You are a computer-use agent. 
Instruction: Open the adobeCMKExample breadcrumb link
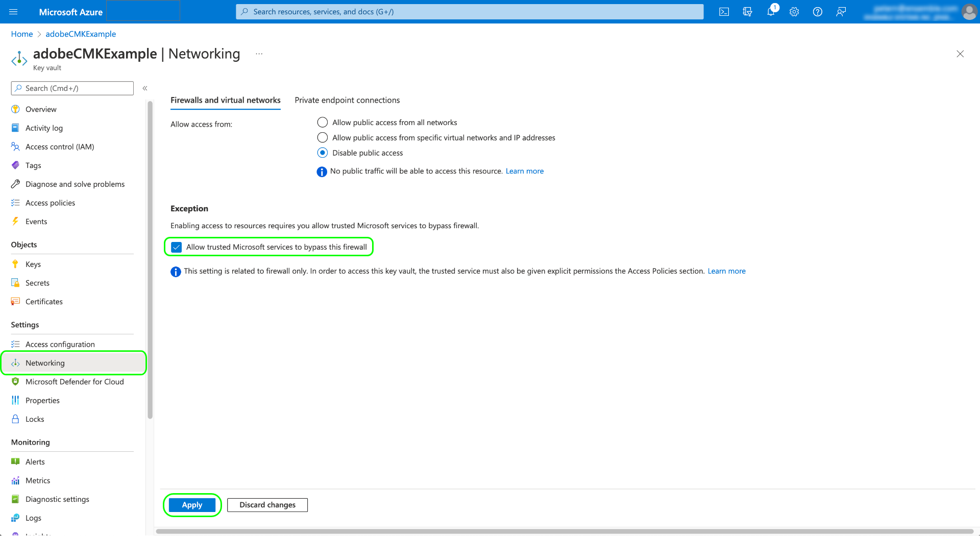81,34
